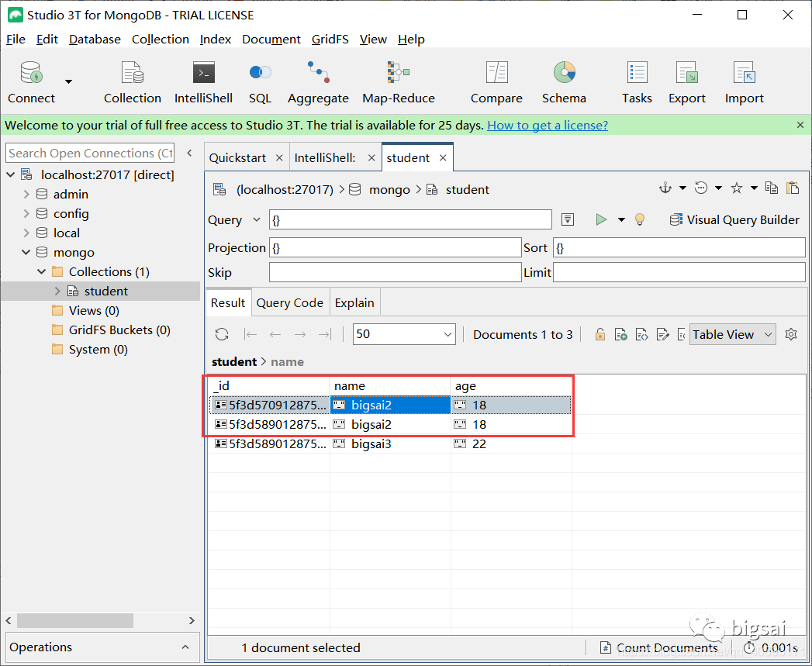Open the Connect dropdown arrow
Screen dimensions: 812x666
(x=68, y=81)
